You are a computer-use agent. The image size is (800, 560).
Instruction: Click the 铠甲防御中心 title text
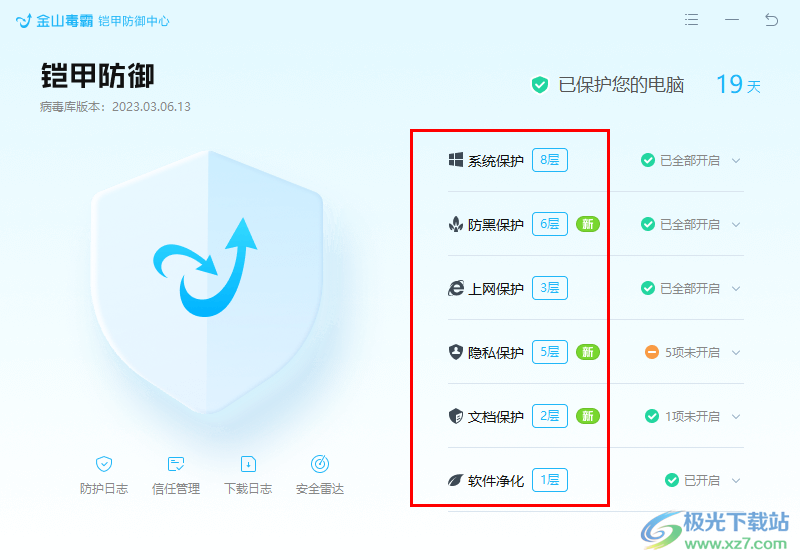click(x=134, y=21)
